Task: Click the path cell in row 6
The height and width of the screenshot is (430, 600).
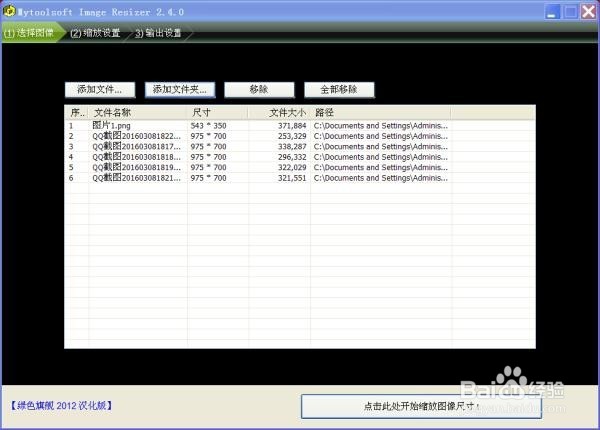Action: pyautogui.click(x=381, y=178)
